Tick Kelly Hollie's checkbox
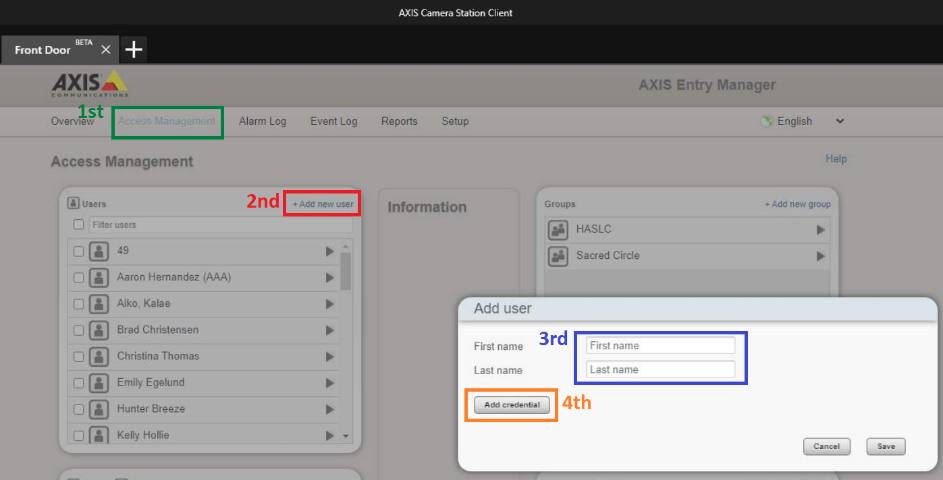 point(78,436)
